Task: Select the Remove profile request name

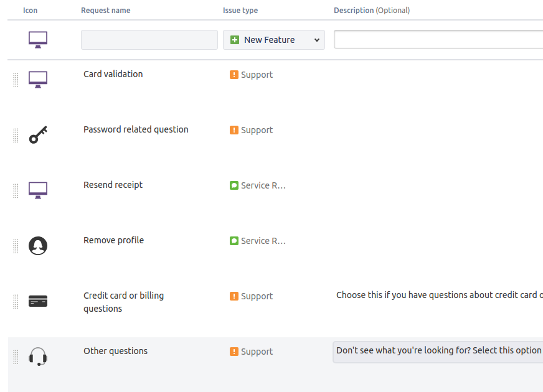Action: coord(113,240)
